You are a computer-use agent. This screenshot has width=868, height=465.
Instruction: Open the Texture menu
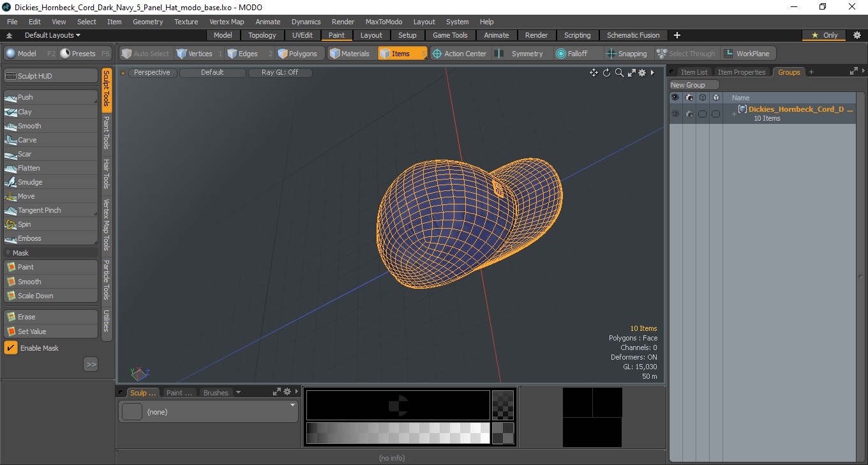[186, 22]
